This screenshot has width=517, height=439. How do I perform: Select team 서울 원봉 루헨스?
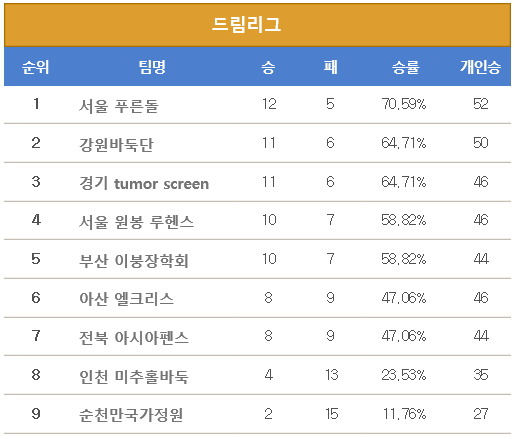click(x=136, y=222)
